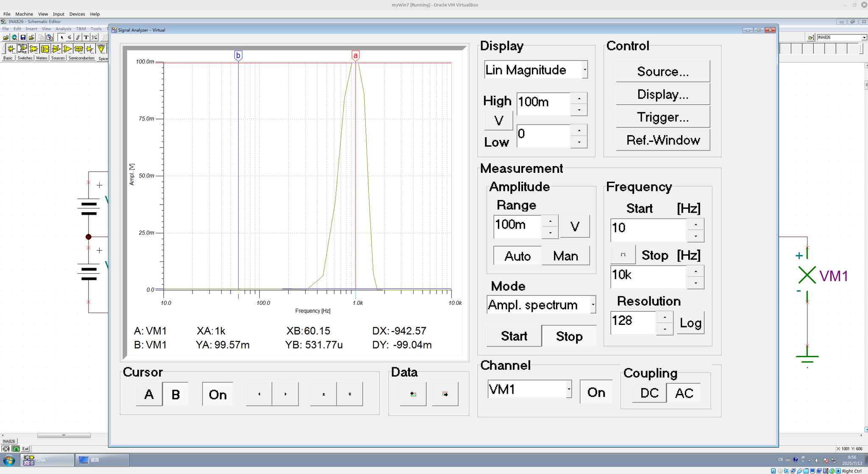
Task: Open the Analysis menu
Action: [x=64, y=28]
